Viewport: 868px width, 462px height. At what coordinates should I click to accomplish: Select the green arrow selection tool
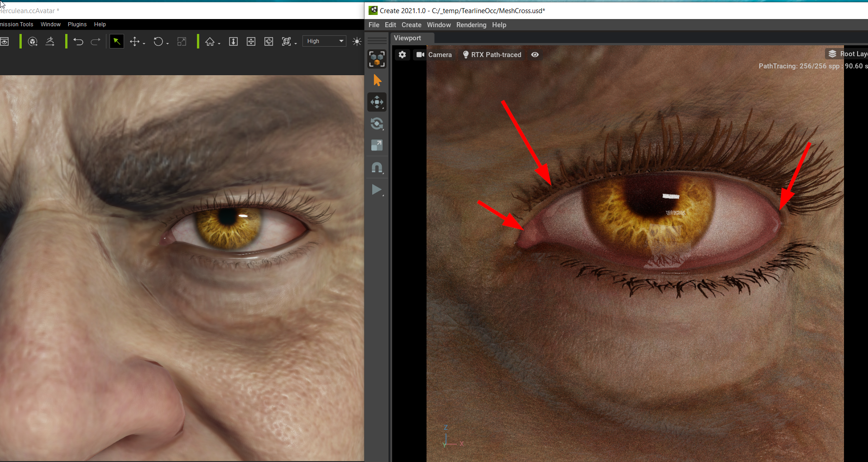pos(117,42)
